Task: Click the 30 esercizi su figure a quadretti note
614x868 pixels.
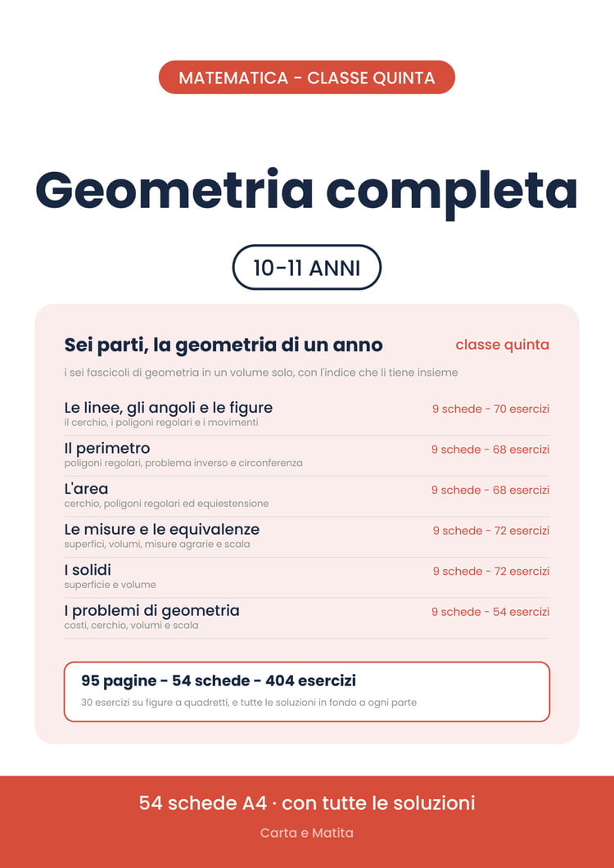Action: pyautogui.click(x=249, y=703)
